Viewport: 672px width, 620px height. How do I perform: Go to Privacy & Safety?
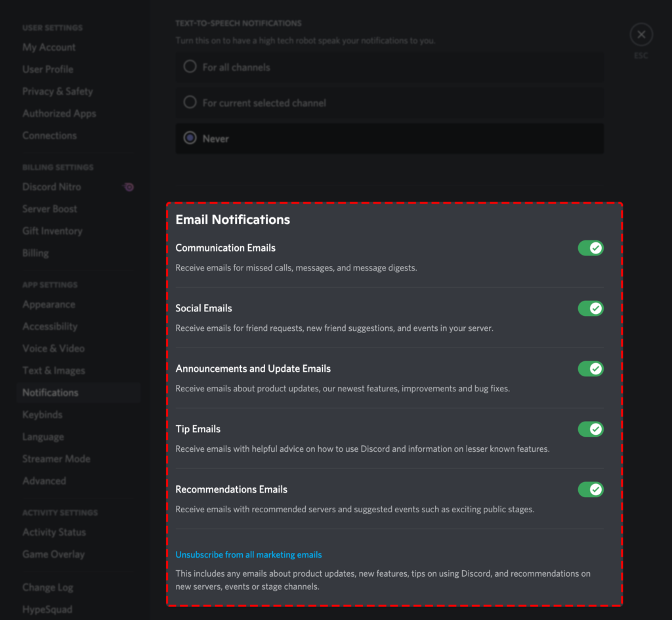pyautogui.click(x=57, y=91)
